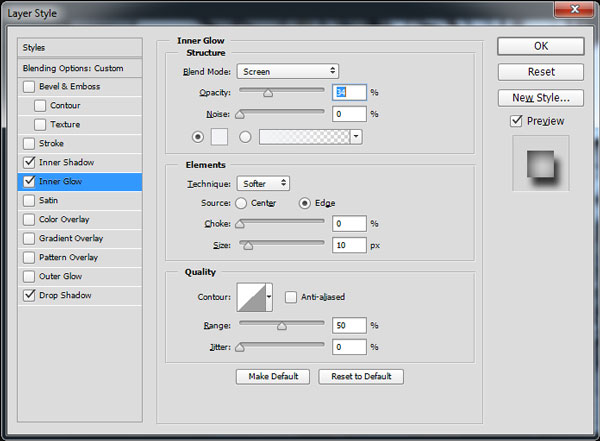
Task: Enable the Satin effect checkbox
Action: click(x=29, y=200)
